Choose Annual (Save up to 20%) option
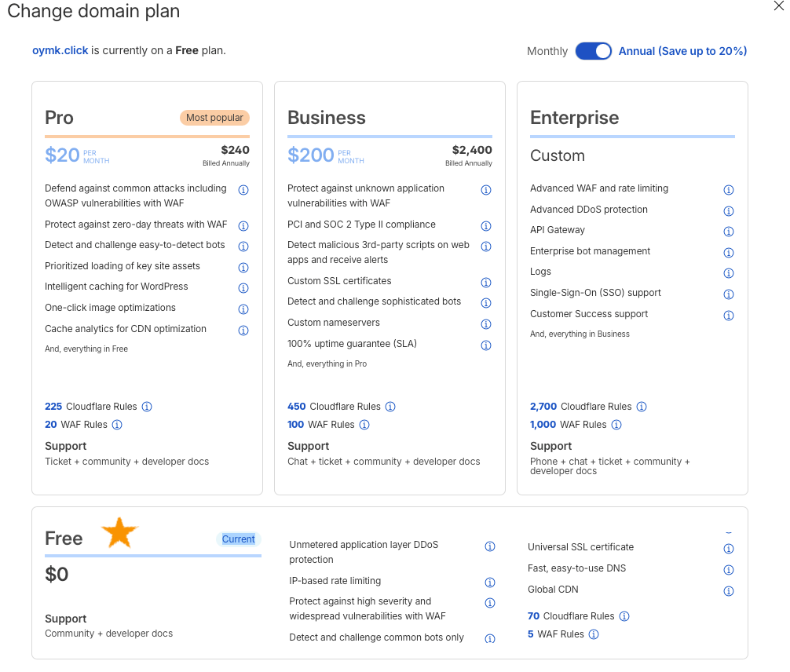 tap(682, 51)
